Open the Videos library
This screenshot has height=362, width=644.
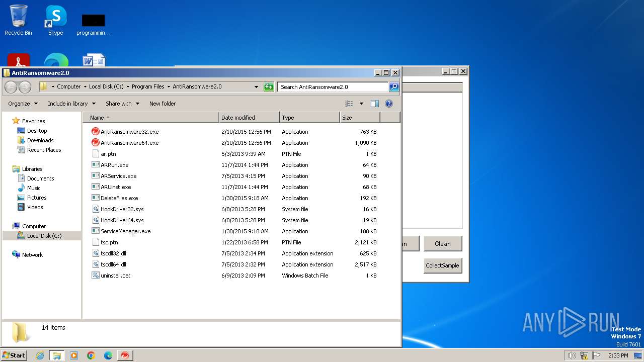click(35, 207)
